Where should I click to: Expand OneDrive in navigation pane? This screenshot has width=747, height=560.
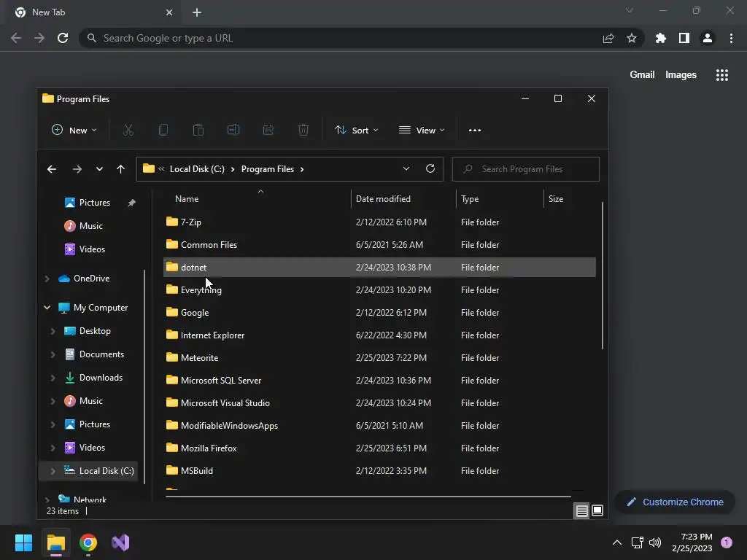47,279
